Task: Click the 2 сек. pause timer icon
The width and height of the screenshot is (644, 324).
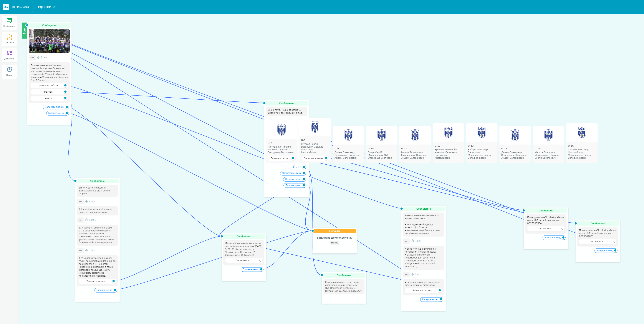Action: pos(87,201)
